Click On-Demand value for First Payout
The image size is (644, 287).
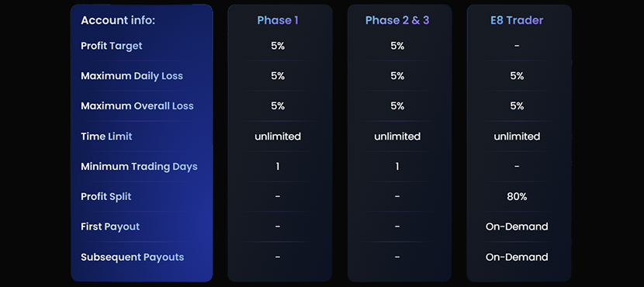[517, 226]
